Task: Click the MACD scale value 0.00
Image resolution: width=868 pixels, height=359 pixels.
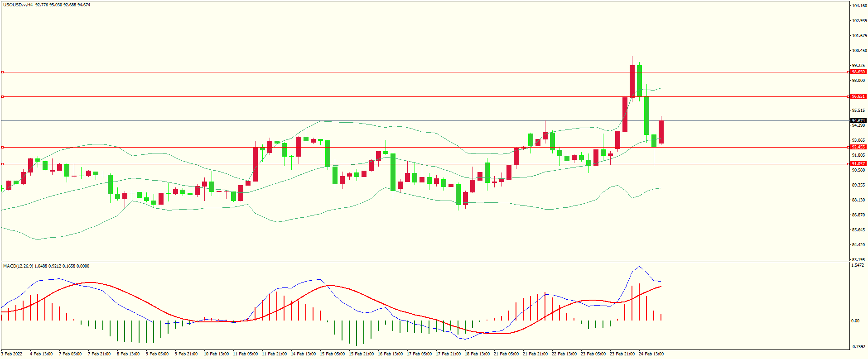Action: pyautogui.click(x=855, y=321)
